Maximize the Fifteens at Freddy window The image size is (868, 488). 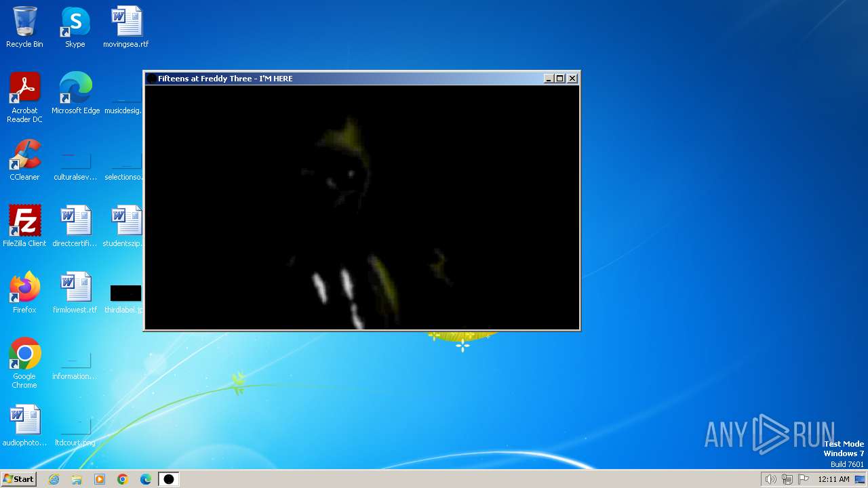tap(560, 79)
